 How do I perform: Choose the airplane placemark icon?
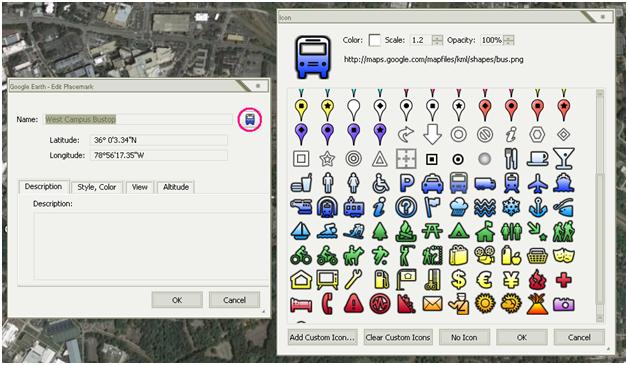point(537,184)
